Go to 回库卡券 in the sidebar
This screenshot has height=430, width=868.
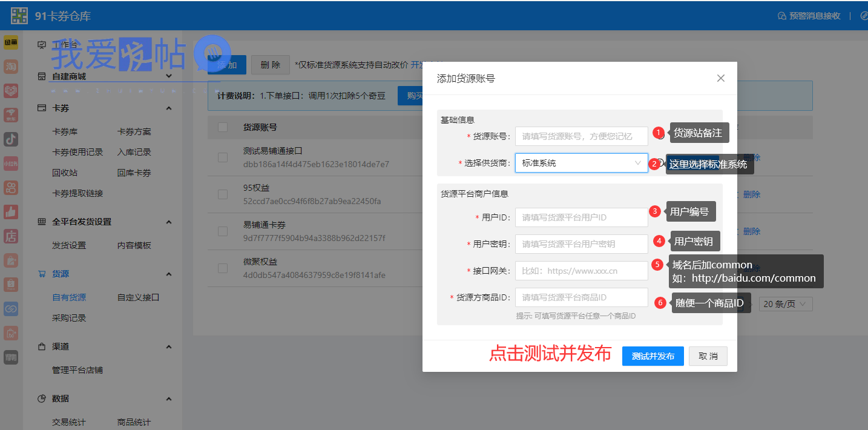pyautogui.click(x=134, y=173)
